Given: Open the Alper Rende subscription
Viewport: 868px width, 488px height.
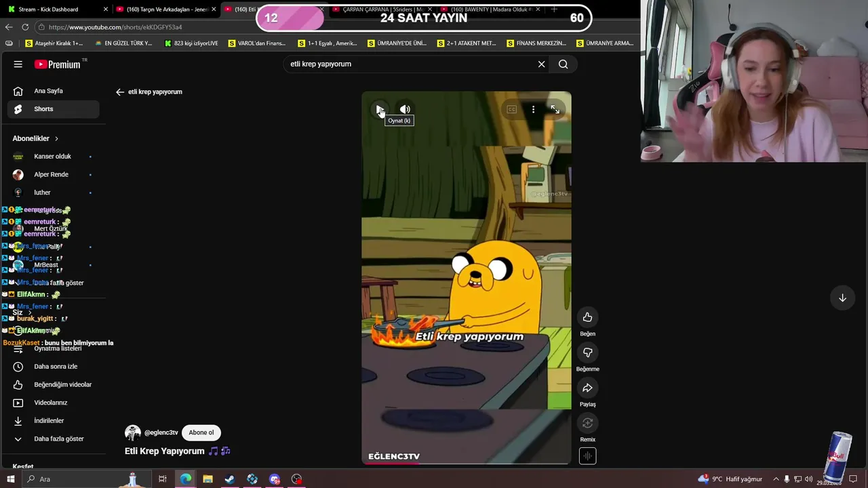Looking at the screenshot, I should (x=53, y=175).
